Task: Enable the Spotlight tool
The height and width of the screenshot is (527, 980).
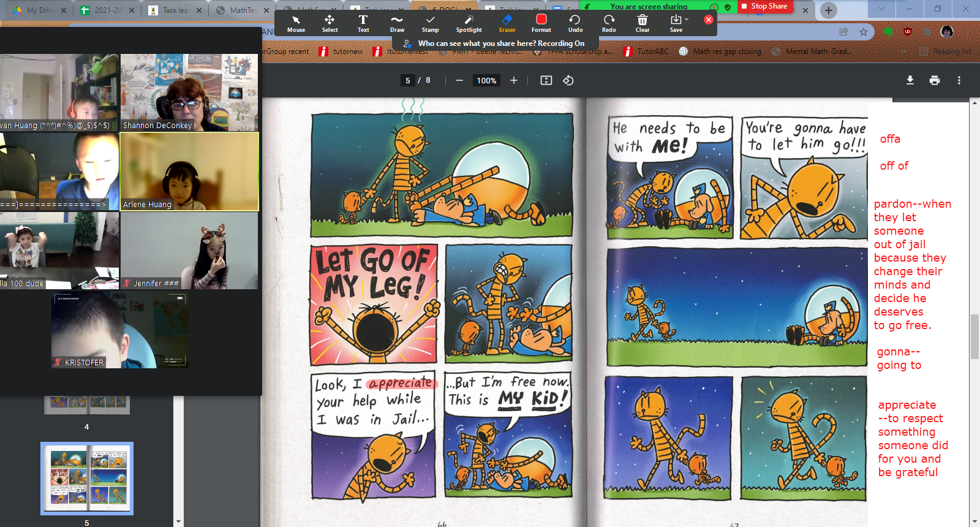Action: coord(469,23)
